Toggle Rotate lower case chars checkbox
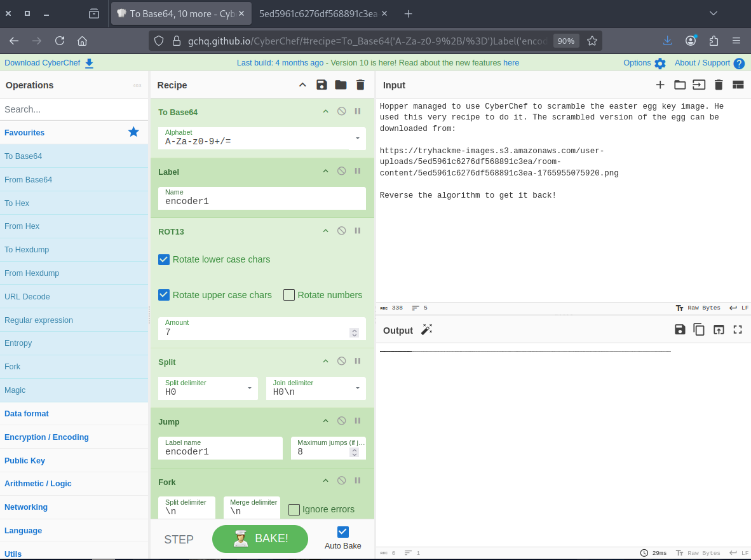 pyautogui.click(x=164, y=259)
